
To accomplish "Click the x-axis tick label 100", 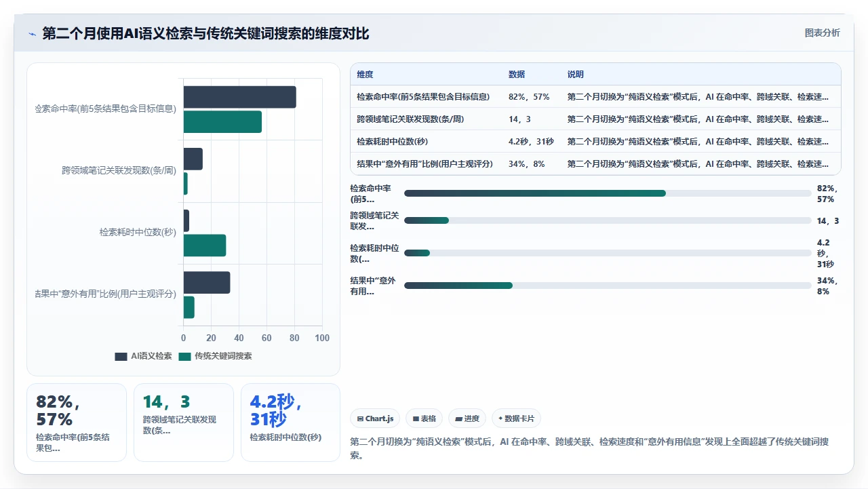I will click(322, 338).
